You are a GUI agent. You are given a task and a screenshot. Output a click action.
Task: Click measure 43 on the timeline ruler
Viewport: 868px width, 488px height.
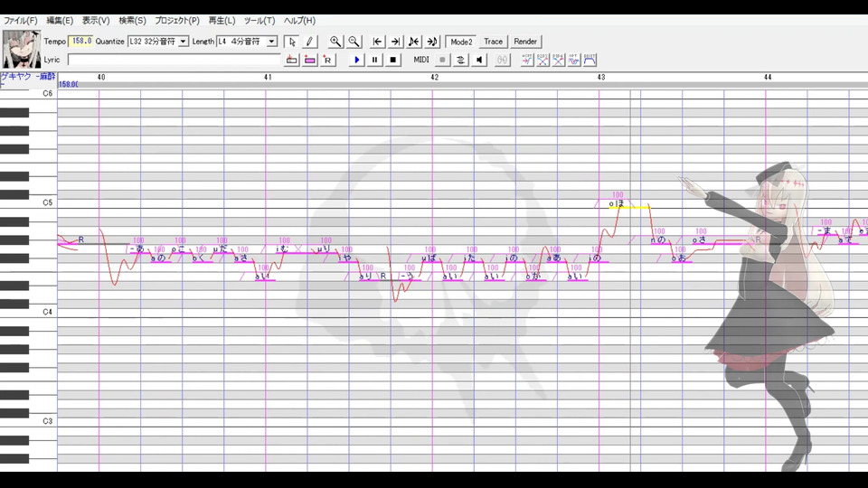(x=601, y=78)
